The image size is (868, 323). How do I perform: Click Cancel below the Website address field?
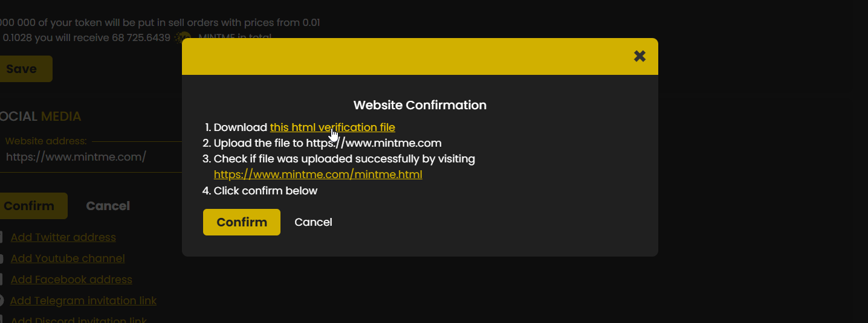point(108,206)
